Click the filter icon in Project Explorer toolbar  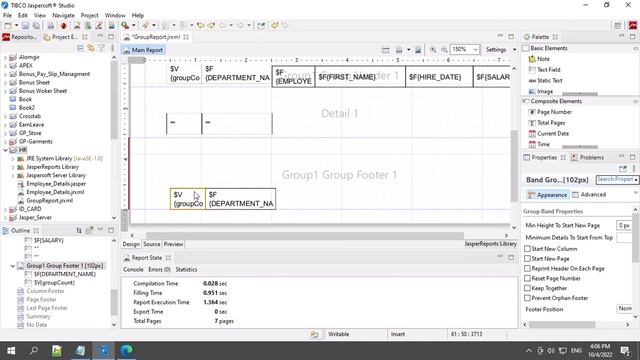[101, 48]
